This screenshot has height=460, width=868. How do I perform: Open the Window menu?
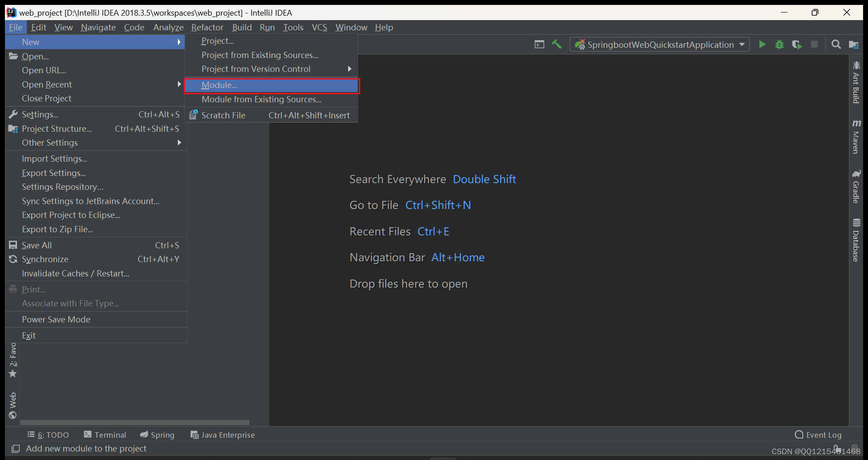tap(351, 27)
